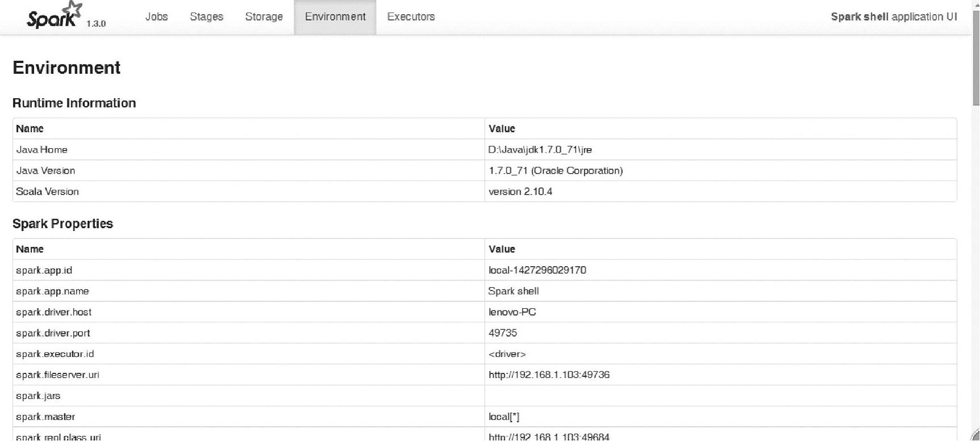Select the Environment tab
Image resolution: width=980 pixels, height=441 pixels.
tap(335, 17)
